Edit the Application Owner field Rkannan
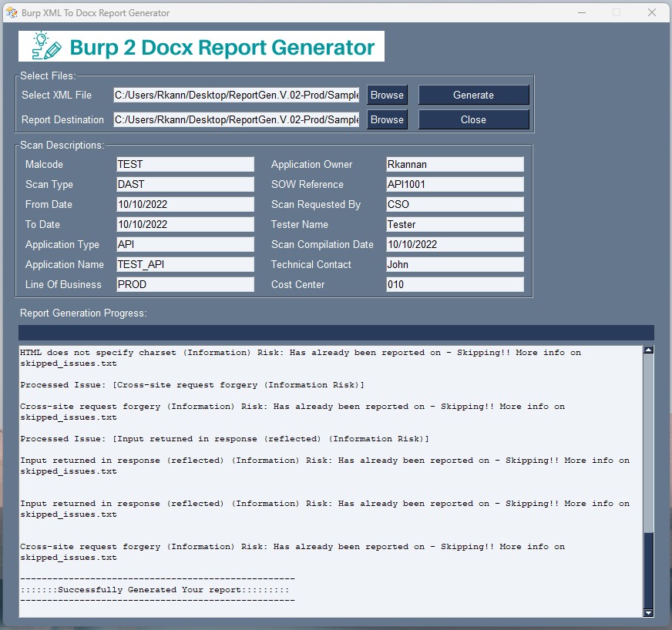672x630 pixels. 455,164
